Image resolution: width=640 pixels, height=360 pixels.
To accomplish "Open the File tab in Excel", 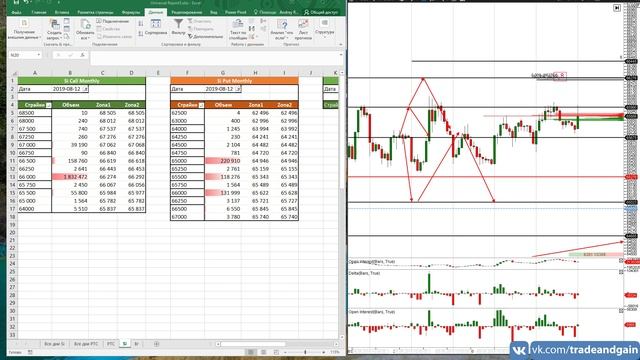I will coord(16,12).
